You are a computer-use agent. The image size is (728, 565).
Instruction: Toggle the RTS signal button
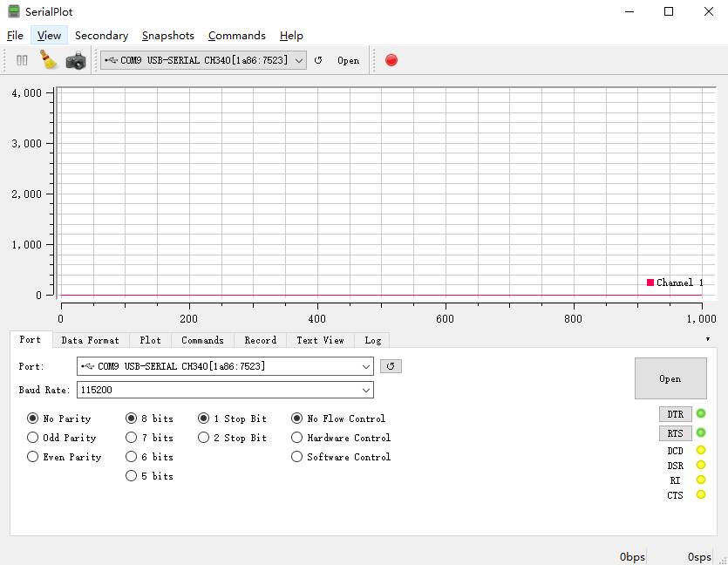[x=675, y=433]
